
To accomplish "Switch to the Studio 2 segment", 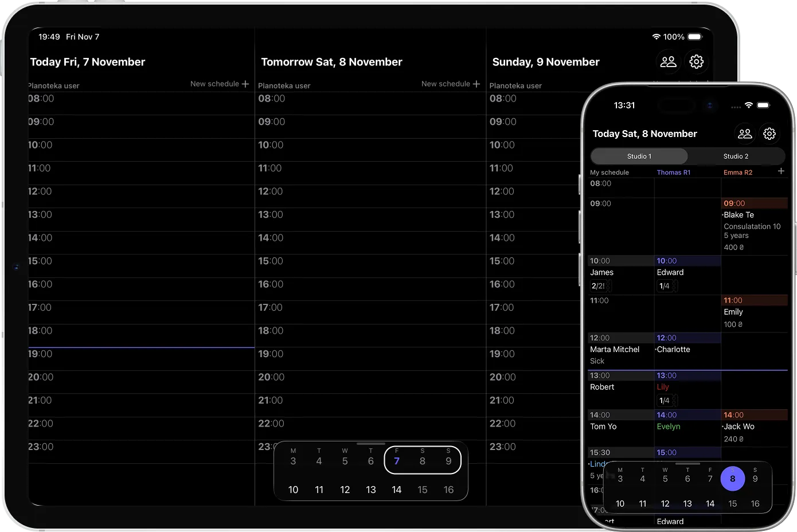I will [735, 157].
